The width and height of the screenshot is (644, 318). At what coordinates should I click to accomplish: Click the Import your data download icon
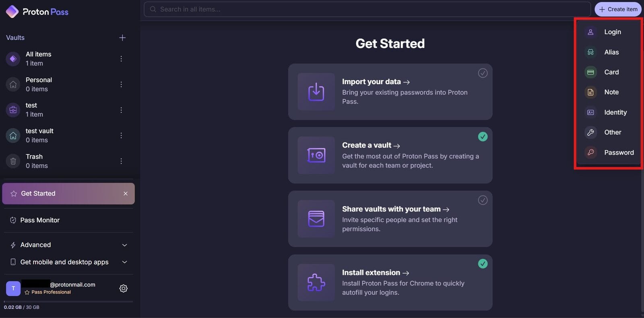[316, 92]
